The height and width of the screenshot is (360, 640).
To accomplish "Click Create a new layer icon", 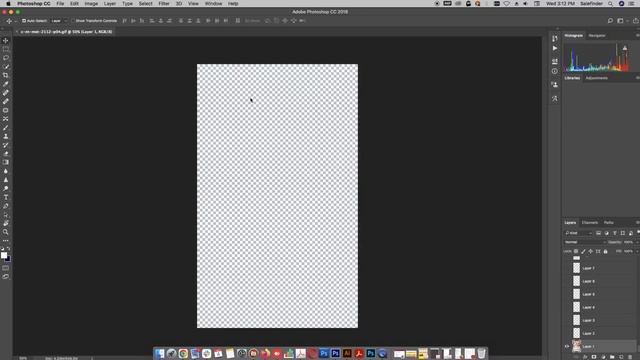I will click(x=621, y=357).
